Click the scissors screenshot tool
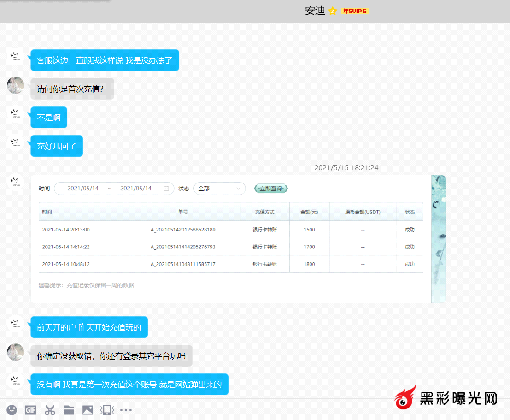Viewport: 510px width, 420px height. [x=50, y=410]
